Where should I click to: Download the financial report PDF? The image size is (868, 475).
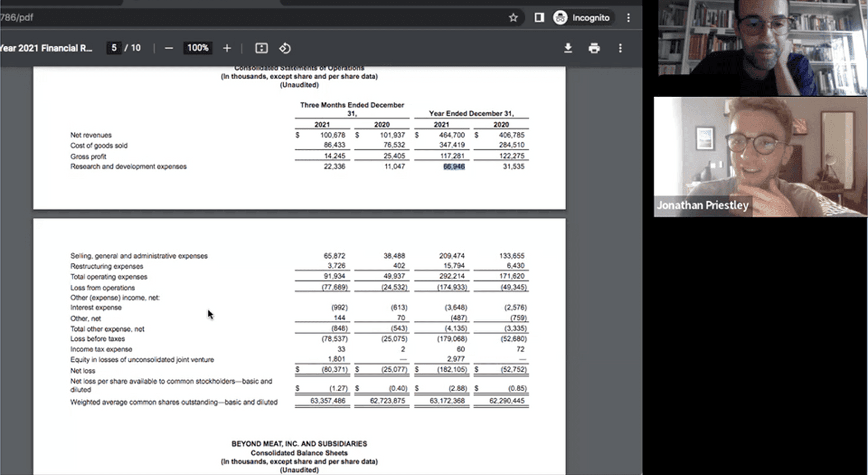pyautogui.click(x=568, y=48)
